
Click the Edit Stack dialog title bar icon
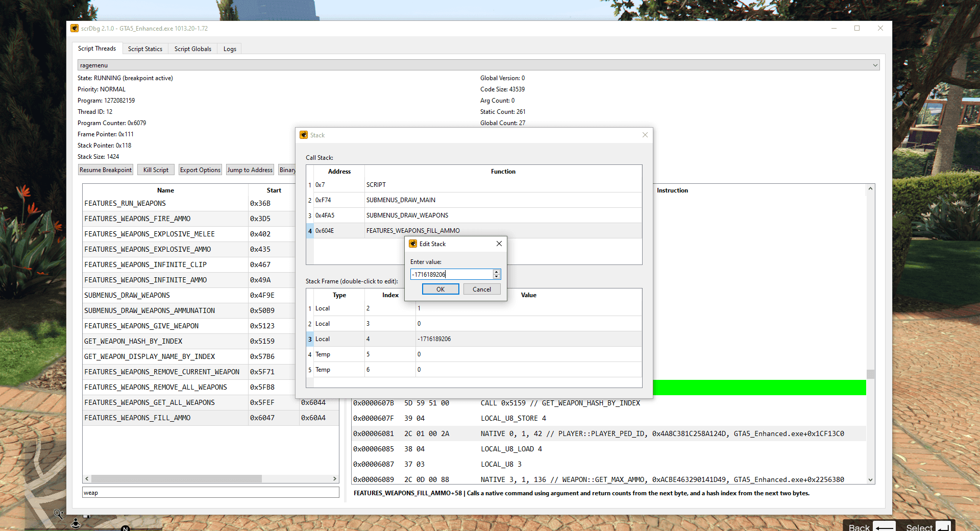(413, 244)
